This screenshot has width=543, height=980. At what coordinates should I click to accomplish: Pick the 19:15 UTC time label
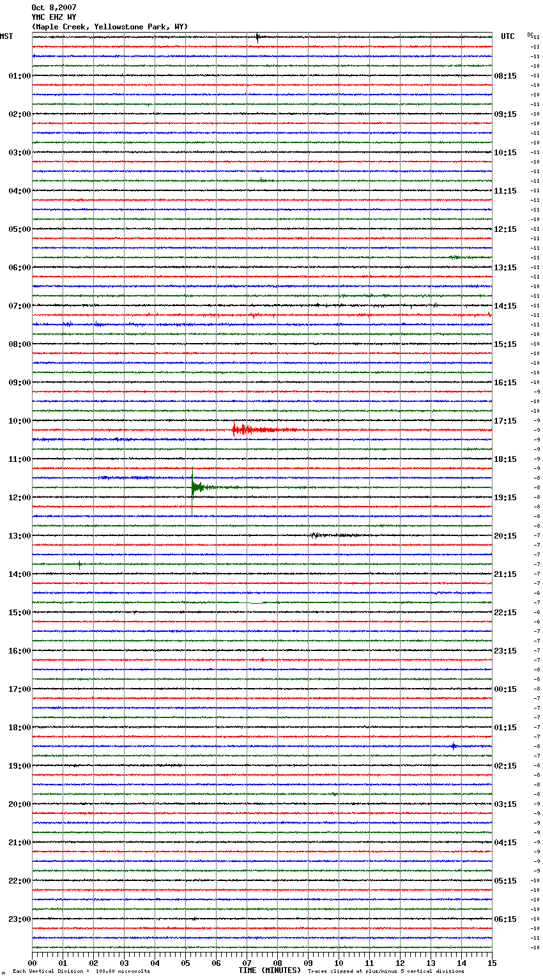point(505,498)
